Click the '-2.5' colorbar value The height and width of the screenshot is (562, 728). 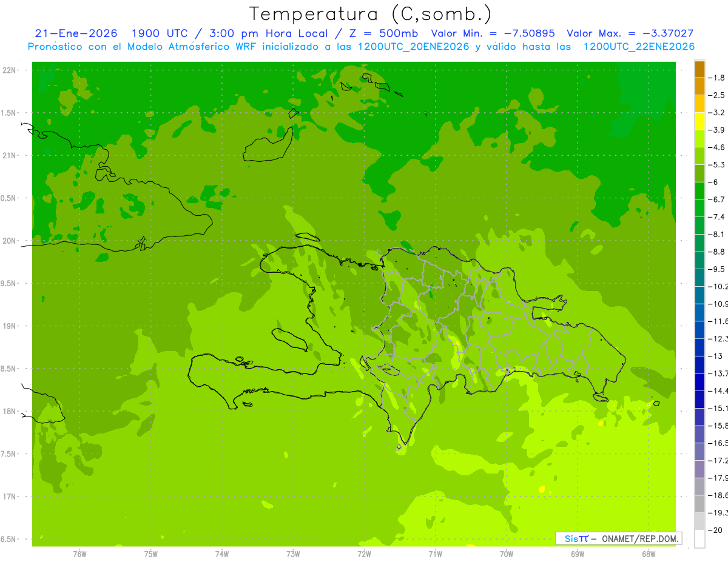click(x=716, y=95)
